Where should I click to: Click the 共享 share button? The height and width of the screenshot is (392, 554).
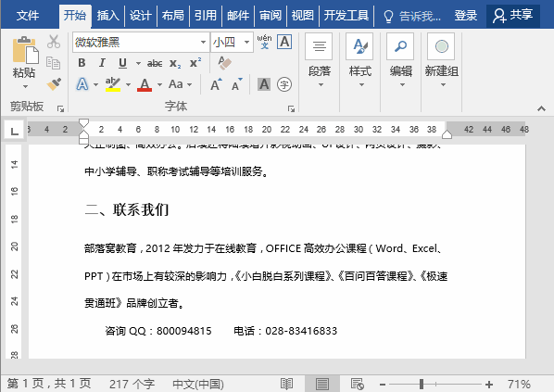tap(513, 15)
